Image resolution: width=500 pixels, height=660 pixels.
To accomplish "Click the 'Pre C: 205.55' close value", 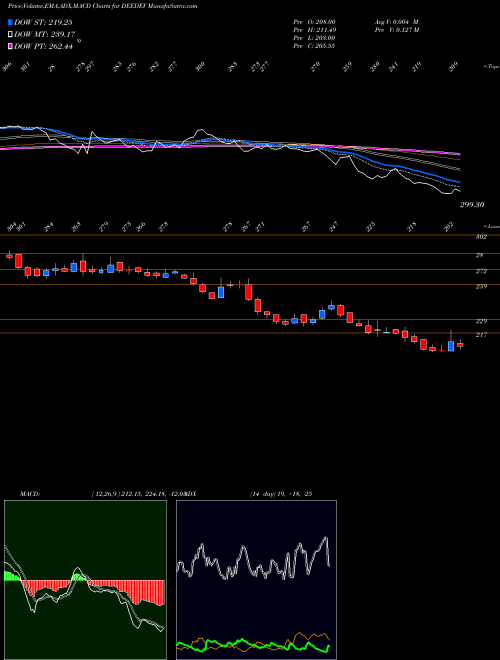I will click(x=314, y=46).
